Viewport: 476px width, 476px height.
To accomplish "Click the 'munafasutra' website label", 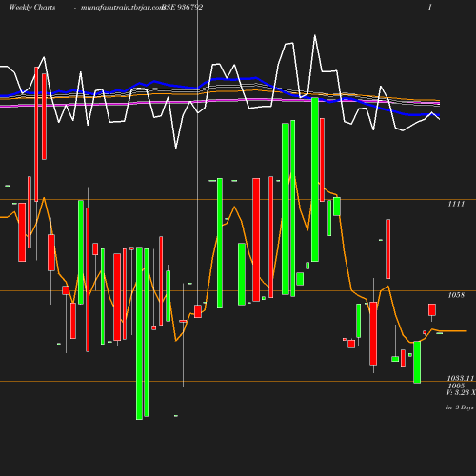I will click(x=122, y=8).
